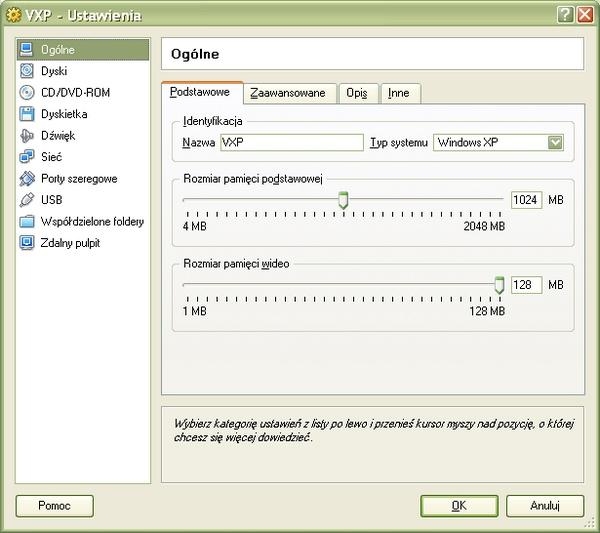Click the video memory slider handle
This screenshot has width=600, height=533.
tap(499, 285)
